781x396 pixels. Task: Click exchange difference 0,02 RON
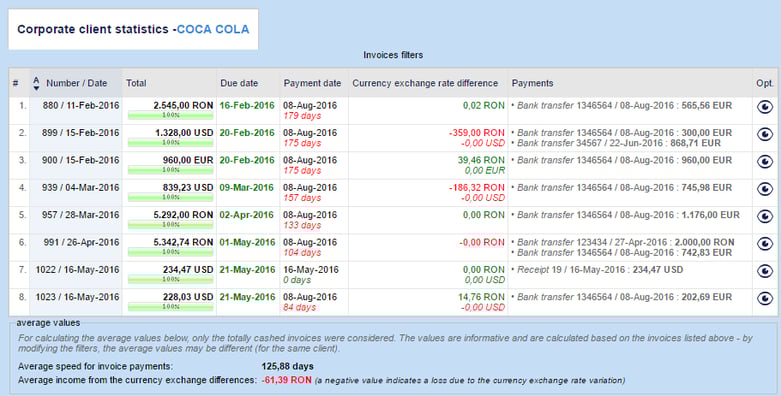[x=484, y=106]
